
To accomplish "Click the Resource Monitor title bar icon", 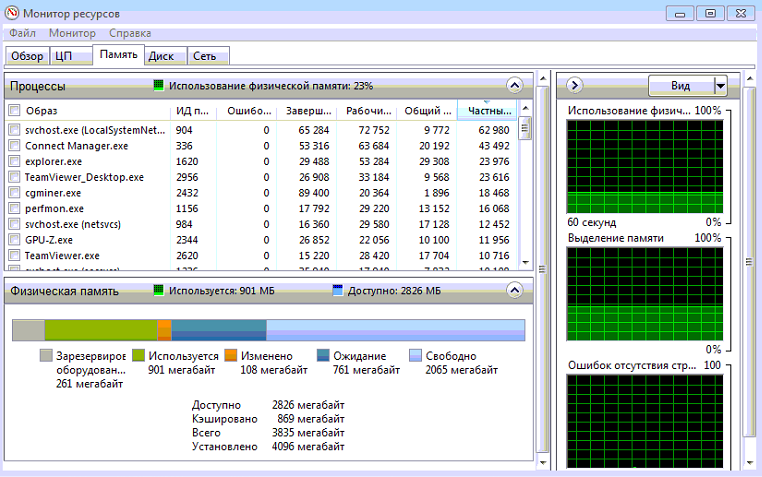I will click(13, 13).
